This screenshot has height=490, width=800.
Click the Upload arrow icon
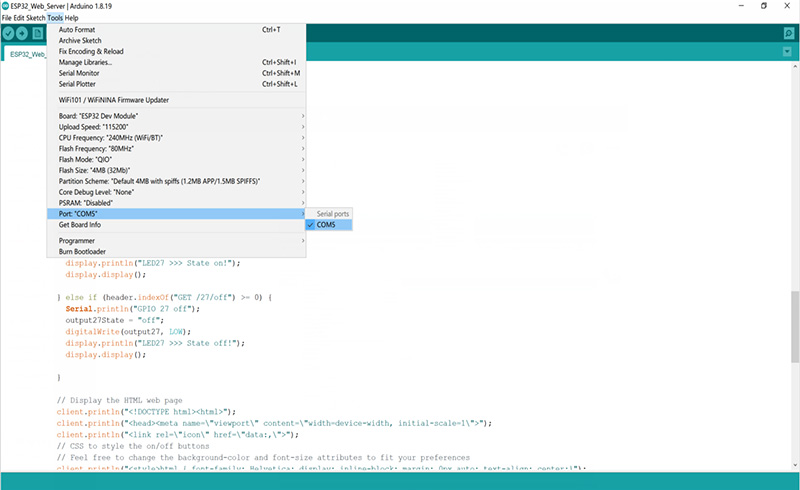[23, 34]
